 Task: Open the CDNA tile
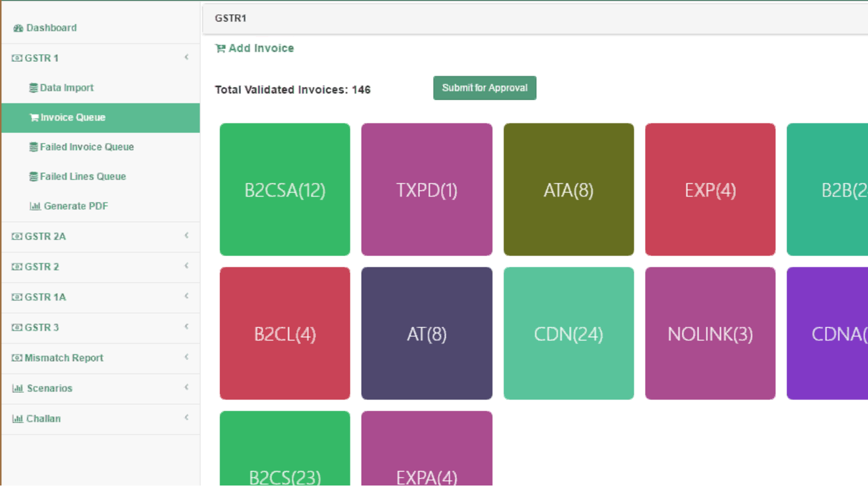click(828, 333)
